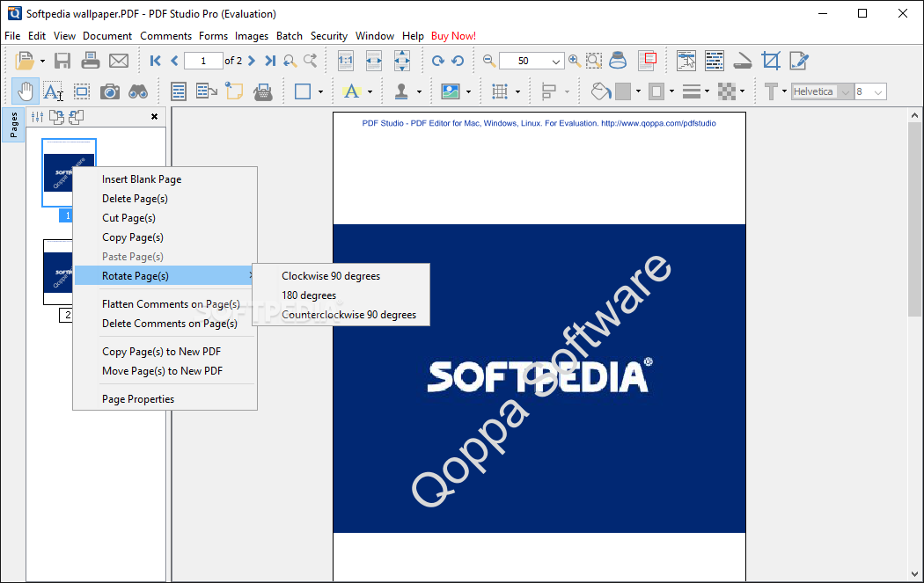Click the page number input field
The height and width of the screenshot is (583, 924).
pyautogui.click(x=203, y=61)
